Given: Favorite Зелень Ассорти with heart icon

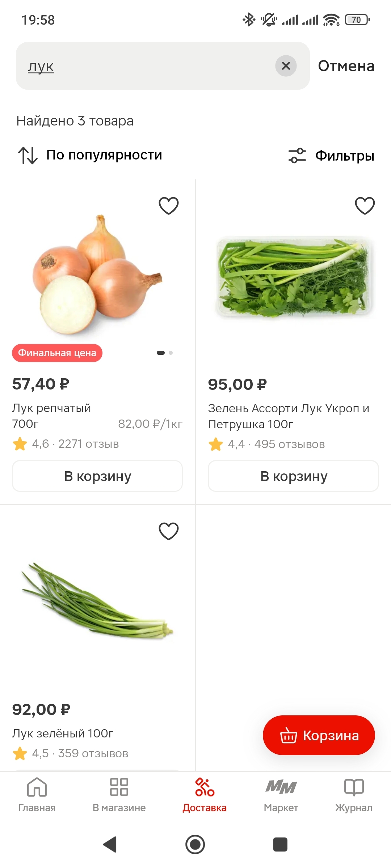Looking at the screenshot, I should (365, 206).
